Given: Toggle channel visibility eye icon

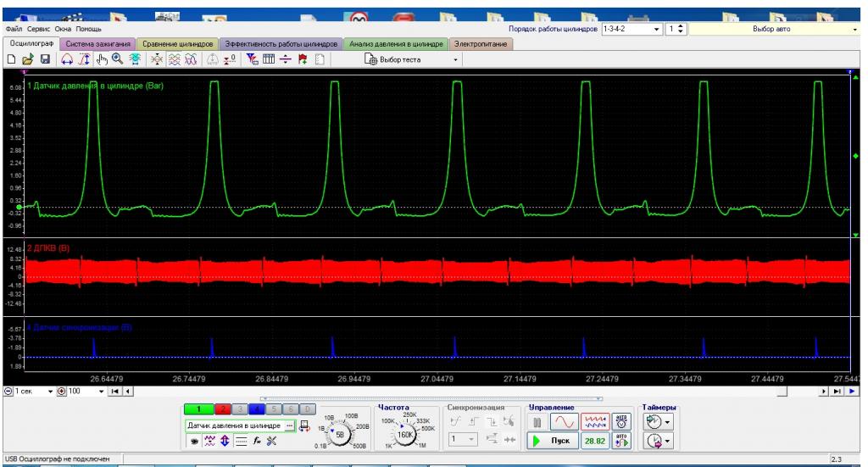Looking at the screenshot, I should coord(194,441).
